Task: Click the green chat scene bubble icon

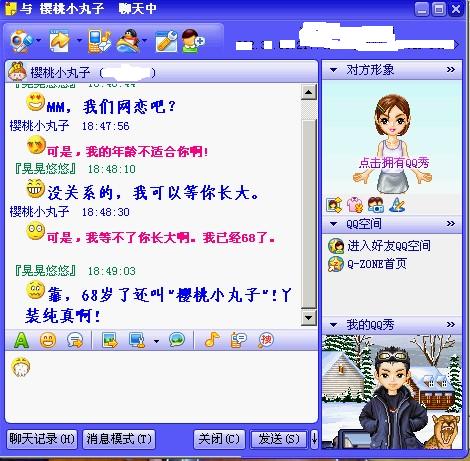Action: [x=177, y=340]
